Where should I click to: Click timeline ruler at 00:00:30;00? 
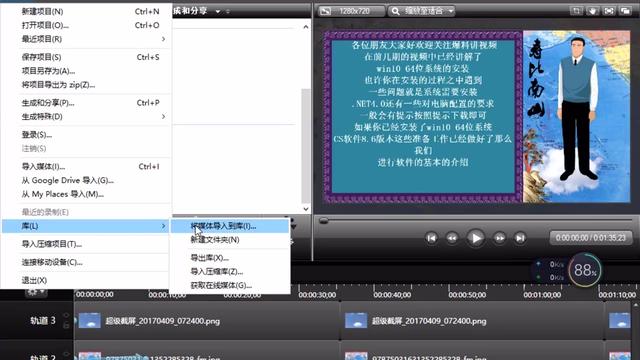(317, 295)
